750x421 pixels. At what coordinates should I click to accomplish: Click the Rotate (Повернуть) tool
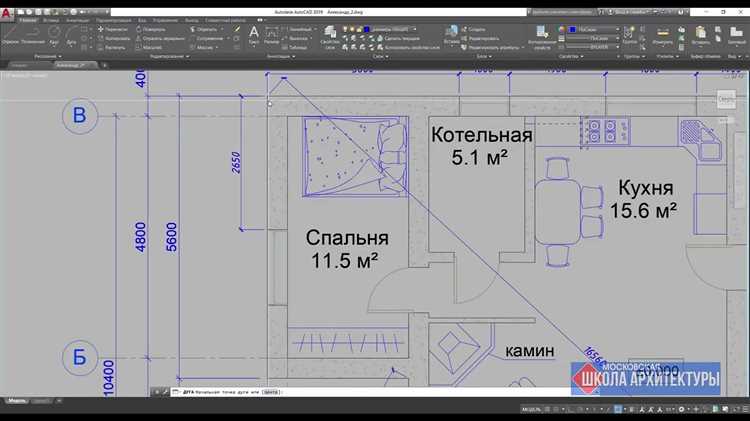[x=151, y=29]
